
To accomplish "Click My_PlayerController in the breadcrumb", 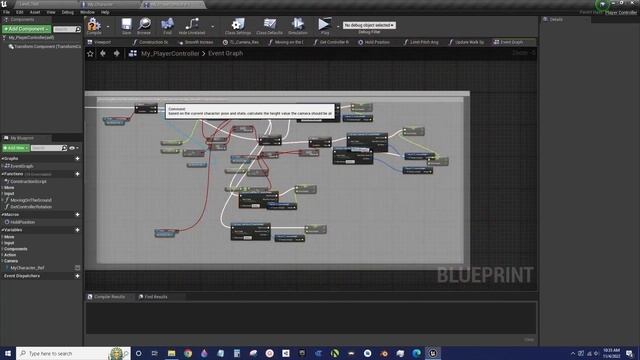I will [170, 53].
